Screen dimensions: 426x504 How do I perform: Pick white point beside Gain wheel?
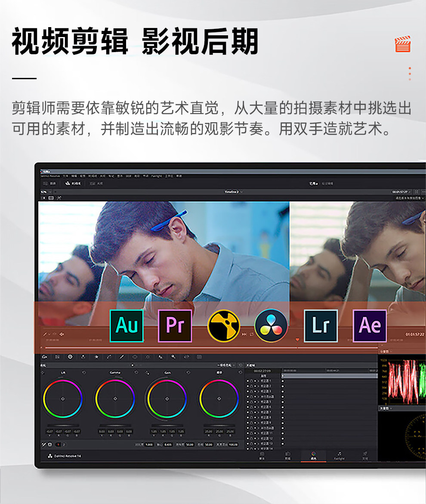click(147, 373)
